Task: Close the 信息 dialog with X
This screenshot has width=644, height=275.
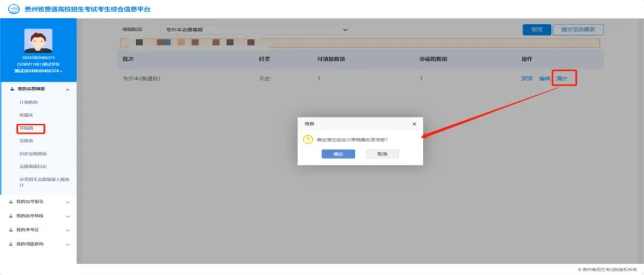Action: coord(414,124)
